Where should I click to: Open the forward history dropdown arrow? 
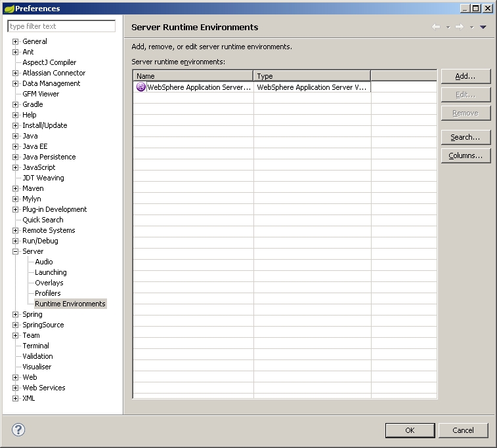[x=471, y=28]
